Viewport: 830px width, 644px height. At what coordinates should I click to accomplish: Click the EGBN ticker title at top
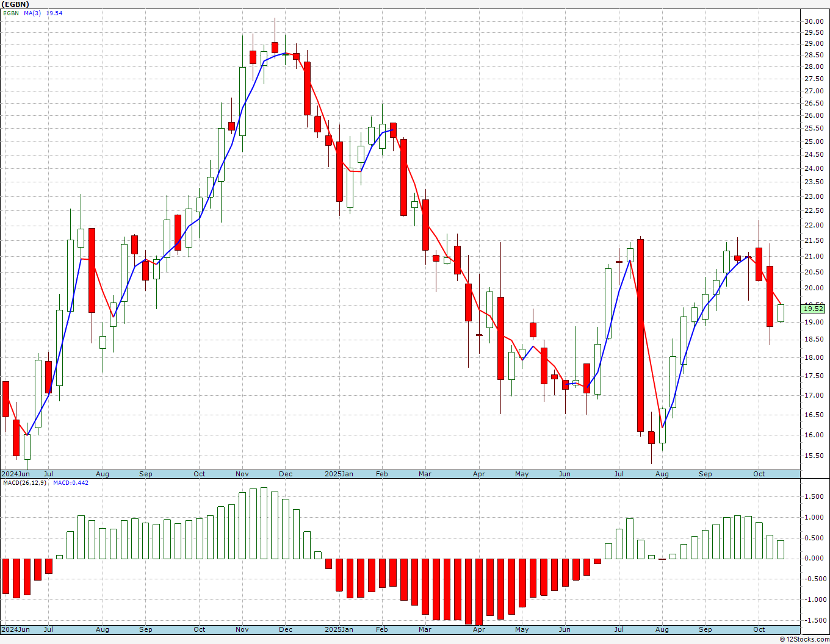15,4
